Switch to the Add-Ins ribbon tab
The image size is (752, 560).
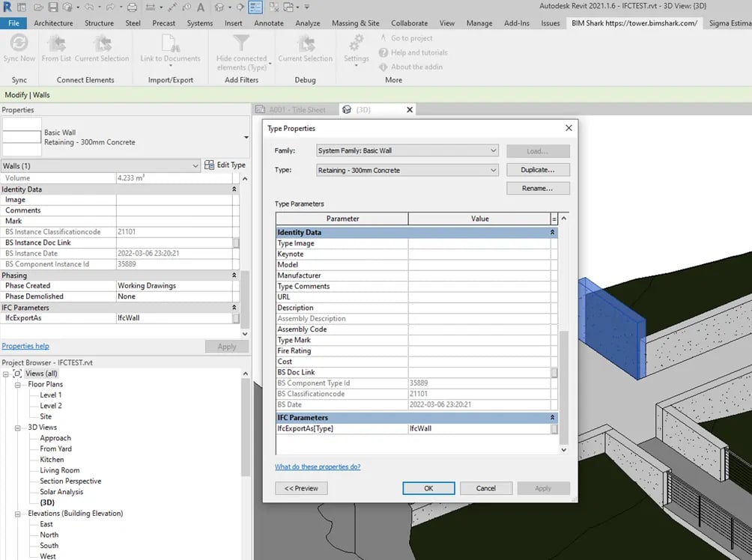point(517,23)
